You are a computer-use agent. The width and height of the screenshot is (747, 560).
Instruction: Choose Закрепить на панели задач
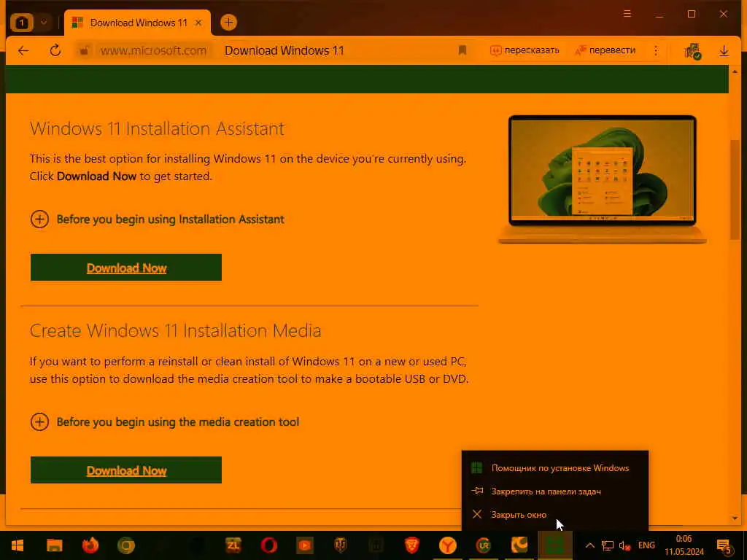(x=555, y=491)
